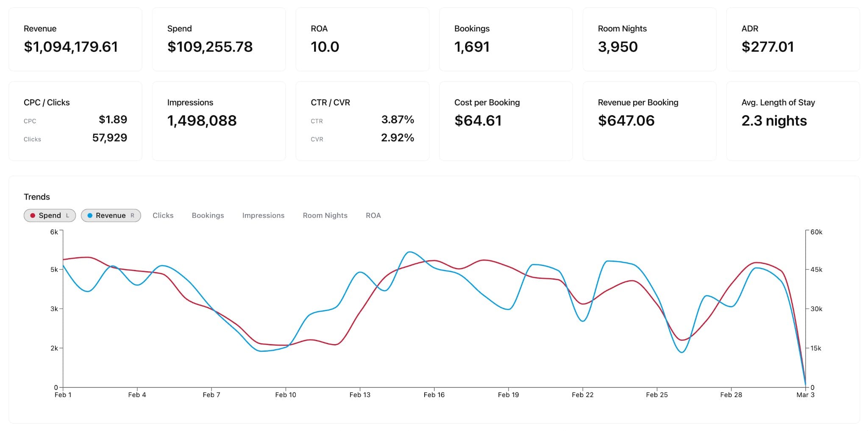Show Bookings on the Trends chart
The image size is (868, 431).
[x=208, y=215]
